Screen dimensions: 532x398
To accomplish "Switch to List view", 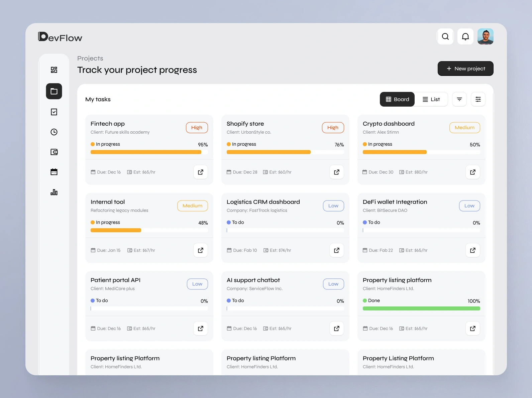I will tap(431, 99).
